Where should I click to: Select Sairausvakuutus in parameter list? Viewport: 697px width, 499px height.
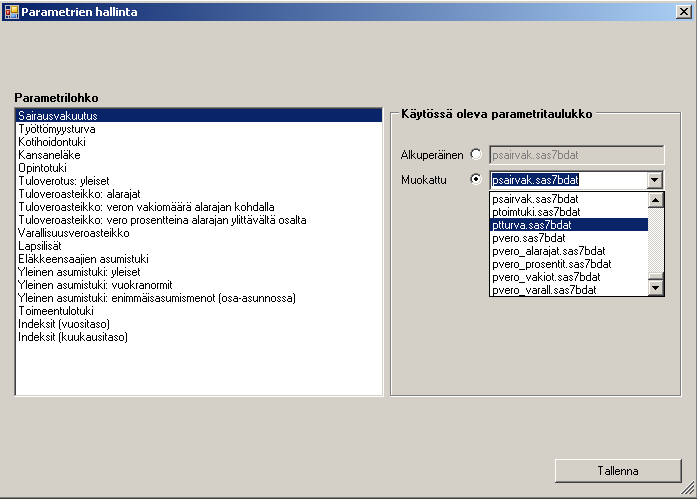[199, 116]
